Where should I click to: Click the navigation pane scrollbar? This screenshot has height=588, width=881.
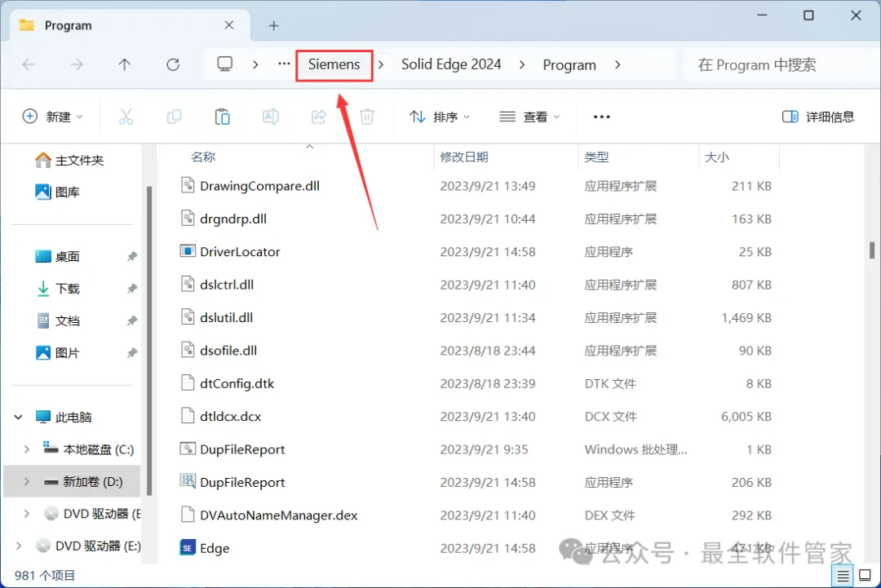[149, 341]
